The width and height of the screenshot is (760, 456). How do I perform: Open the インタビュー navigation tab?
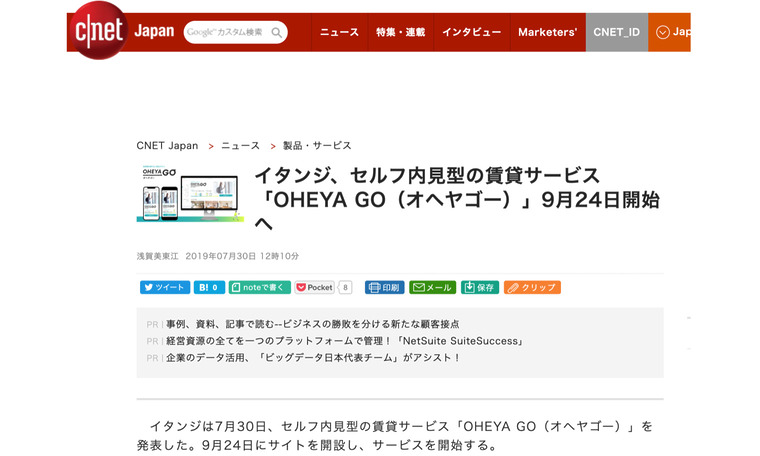coord(471,32)
